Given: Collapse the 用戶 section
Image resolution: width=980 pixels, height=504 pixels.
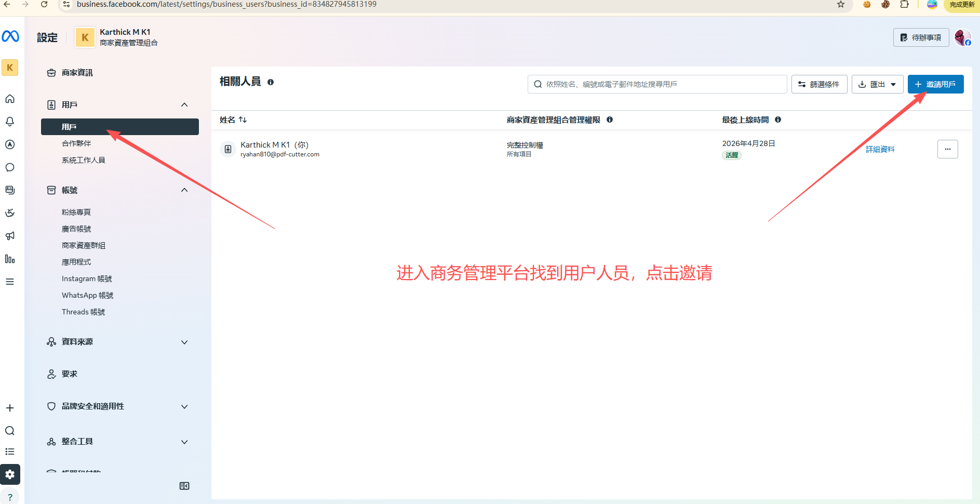Looking at the screenshot, I should [184, 105].
